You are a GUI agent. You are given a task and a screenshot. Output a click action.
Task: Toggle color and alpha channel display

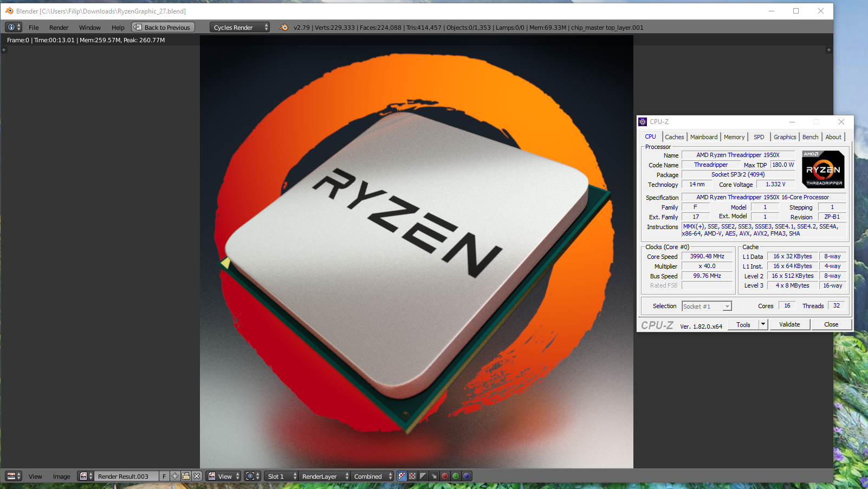[x=401, y=476]
